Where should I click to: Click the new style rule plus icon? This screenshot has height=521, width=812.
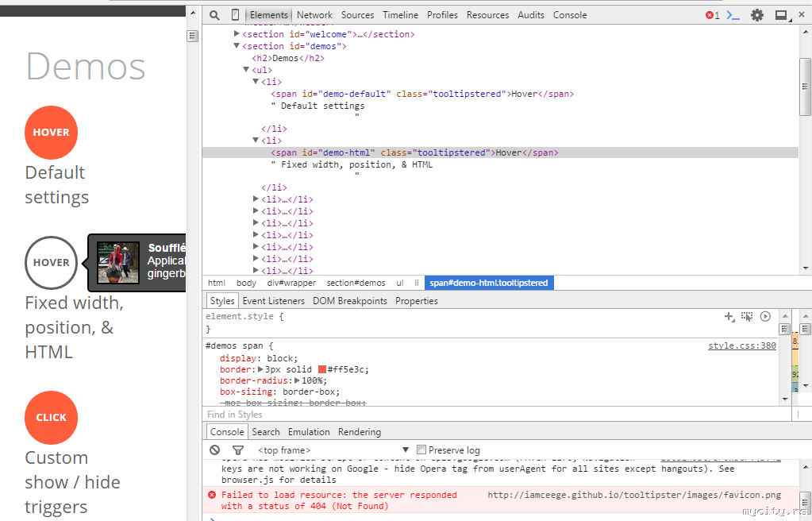pyautogui.click(x=729, y=316)
